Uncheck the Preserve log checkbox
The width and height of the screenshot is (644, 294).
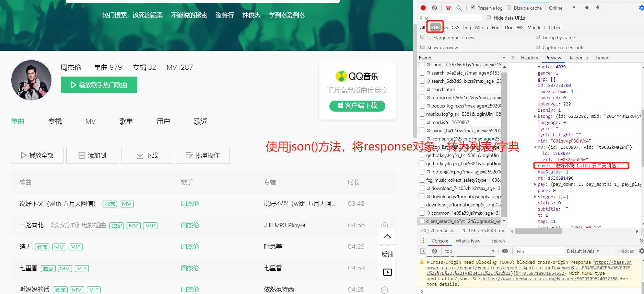(473, 7)
